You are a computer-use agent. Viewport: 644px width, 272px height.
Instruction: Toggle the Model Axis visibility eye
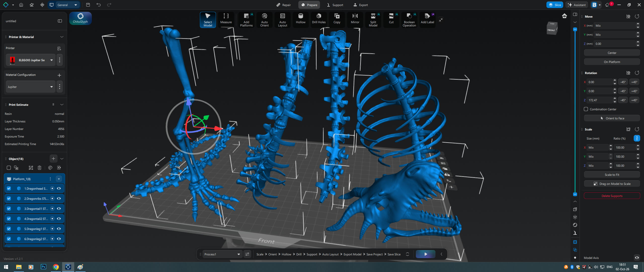pyautogui.click(x=637, y=258)
